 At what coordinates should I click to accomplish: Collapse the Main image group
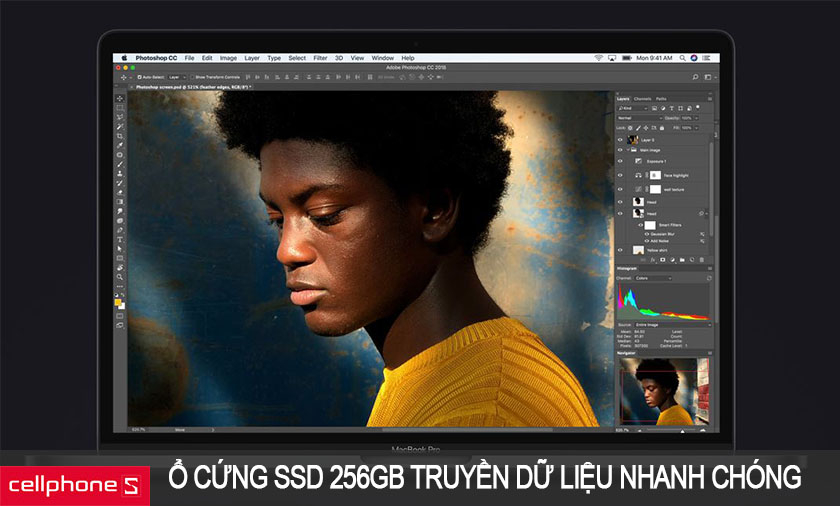[x=627, y=150]
